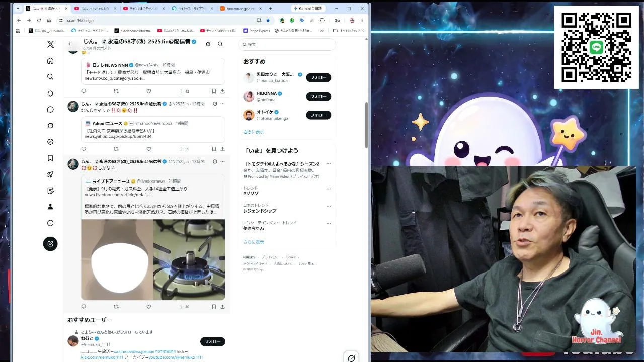The image size is (644, 362).
Task: Open the news.livedoor.com article link
Action: (117, 195)
